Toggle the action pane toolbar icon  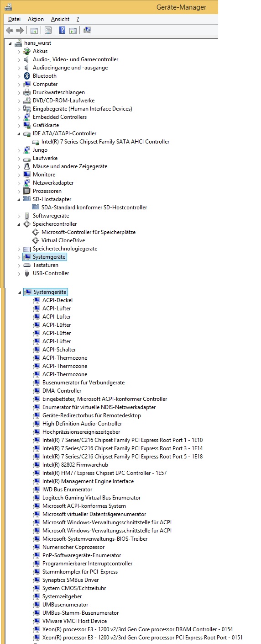[73, 30]
